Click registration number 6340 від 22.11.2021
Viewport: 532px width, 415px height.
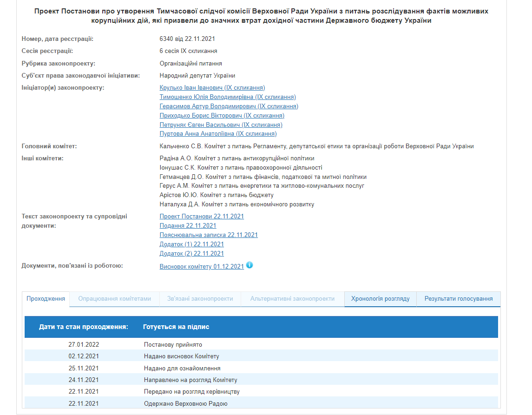pyautogui.click(x=187, y=39)
